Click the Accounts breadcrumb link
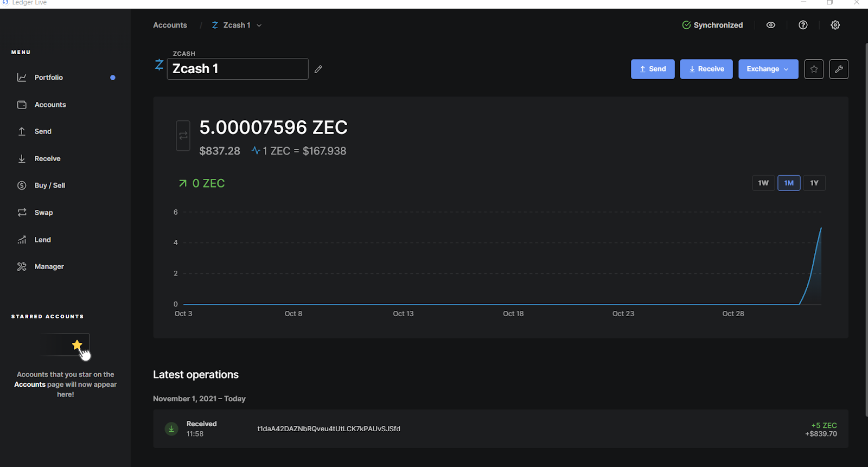 coord(170,25)
